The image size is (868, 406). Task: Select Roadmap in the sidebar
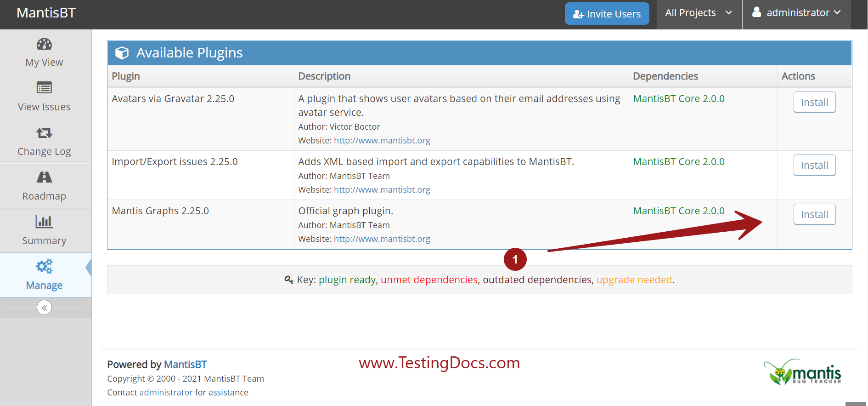click(x=44, y=196)
